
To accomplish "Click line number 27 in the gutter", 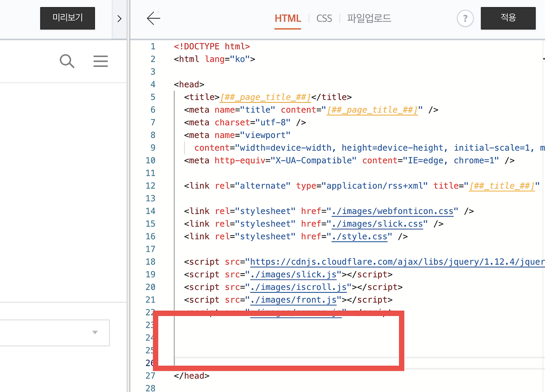I will (150, 376).
